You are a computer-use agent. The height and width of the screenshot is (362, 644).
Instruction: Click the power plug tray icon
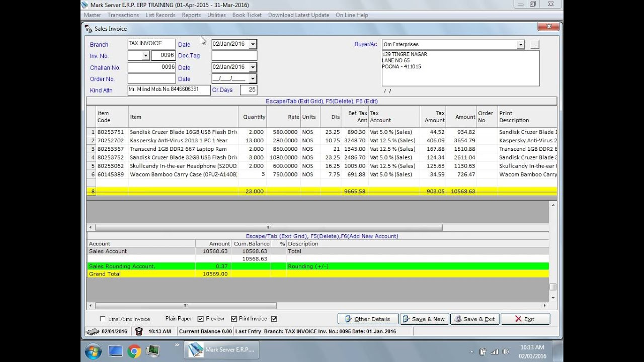483,351
